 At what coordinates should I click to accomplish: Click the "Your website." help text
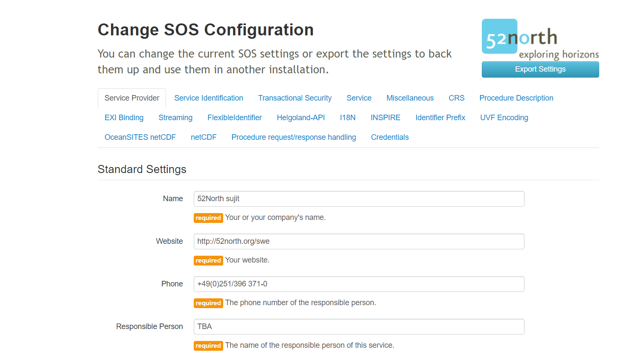pyautogui.click(x=247, y=260)
